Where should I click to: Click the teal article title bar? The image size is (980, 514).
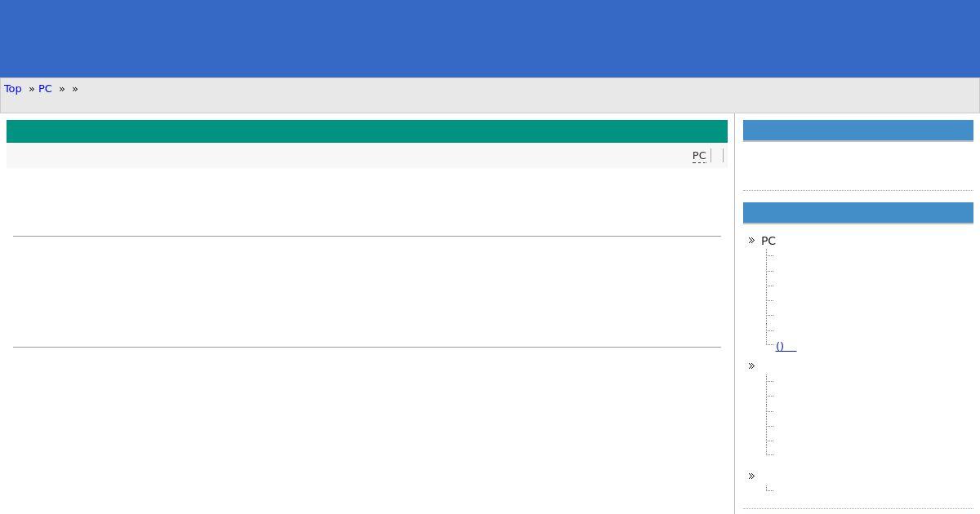367,131
